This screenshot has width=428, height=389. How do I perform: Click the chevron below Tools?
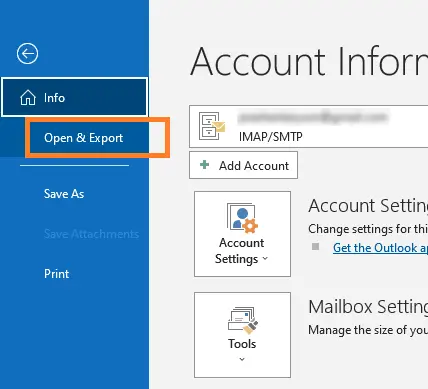pyautogui.click(x=242, y=359)
